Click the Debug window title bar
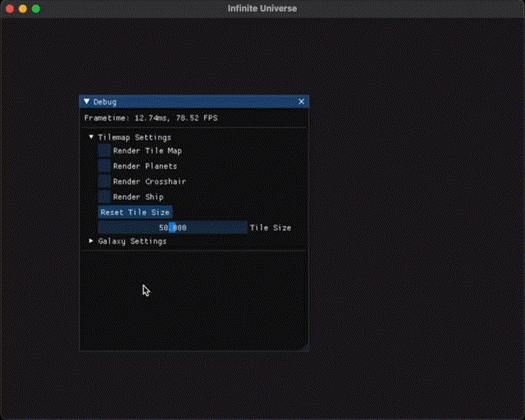This screenshot has height=420, width=525. (194, 102)
